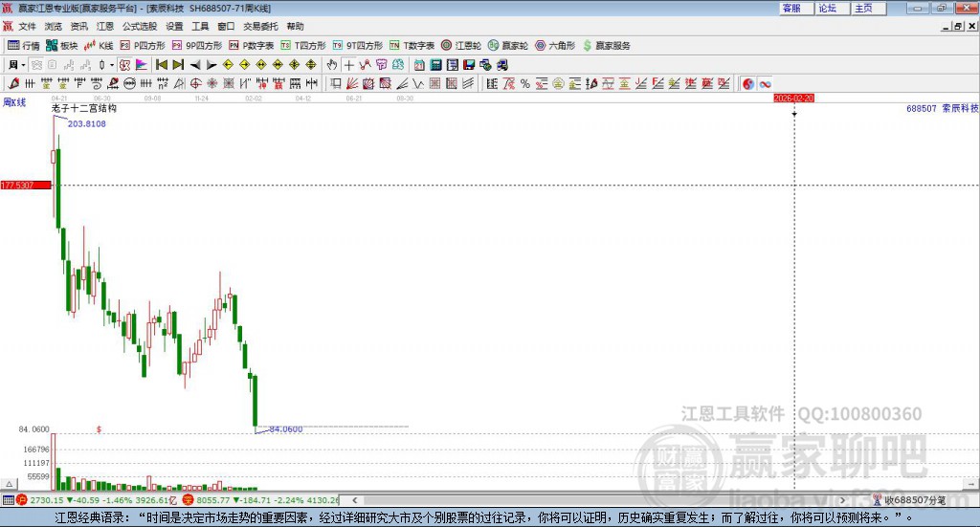Open the 六角形 hexagon chart tool
The image size is (980, 527).
click(555, 46)
